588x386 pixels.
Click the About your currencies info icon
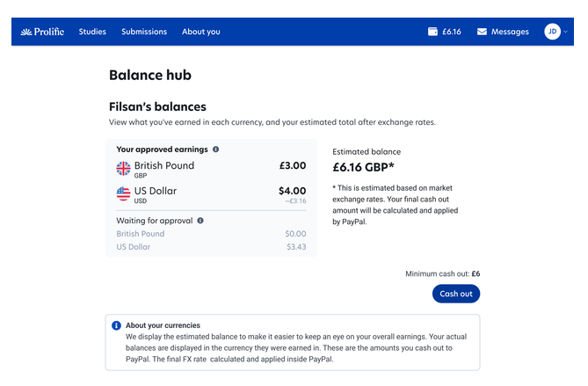pyautogui.click(x=117, y=325)
